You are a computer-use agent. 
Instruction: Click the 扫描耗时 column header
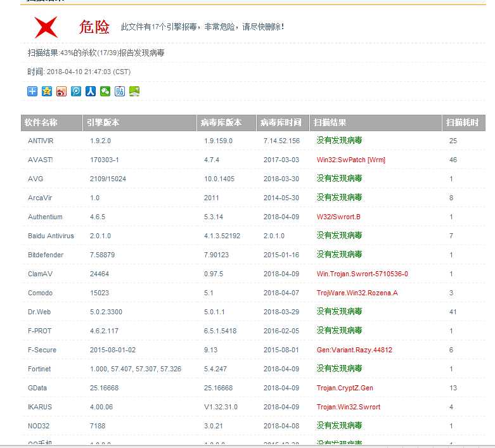coord(464,122)
